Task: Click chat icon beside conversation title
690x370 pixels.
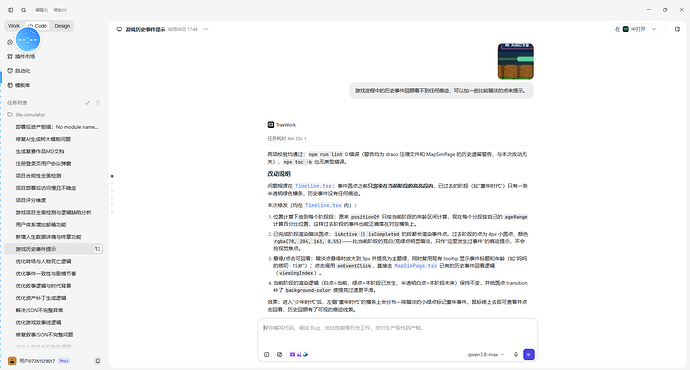Action: [119, 29]
